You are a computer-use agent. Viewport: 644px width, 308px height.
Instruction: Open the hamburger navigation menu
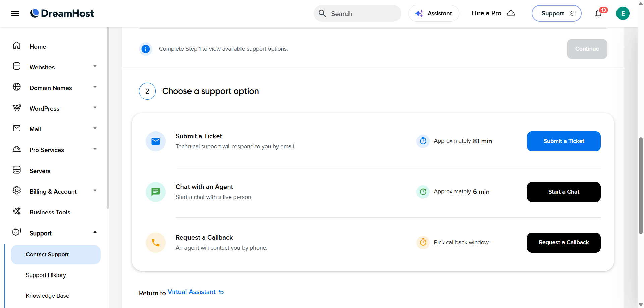click(15, 13)
